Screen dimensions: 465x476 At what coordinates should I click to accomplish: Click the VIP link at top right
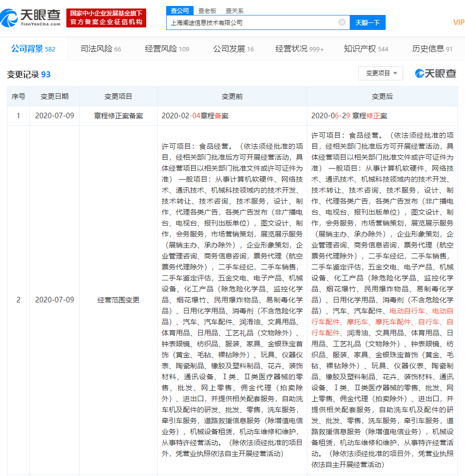459,22
